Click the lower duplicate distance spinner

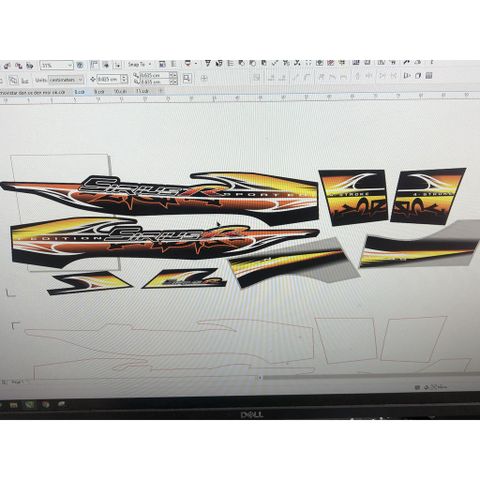173,82
